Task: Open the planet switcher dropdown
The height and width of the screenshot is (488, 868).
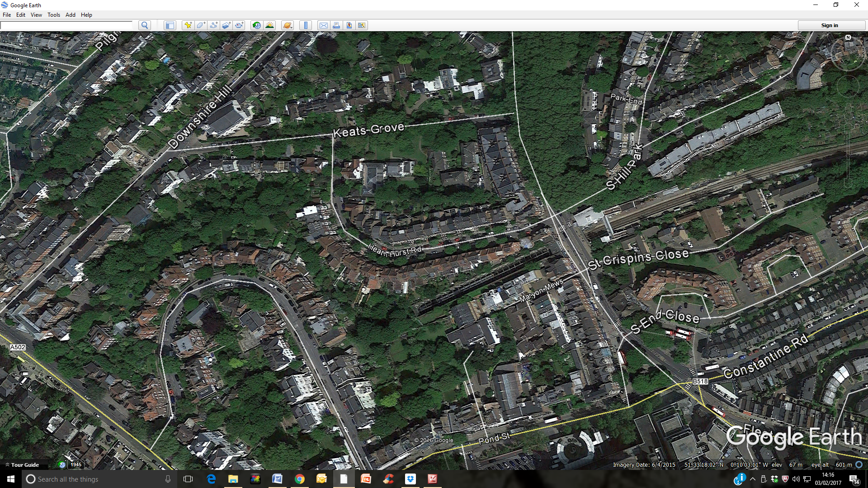Action: (x=288, y=25)
